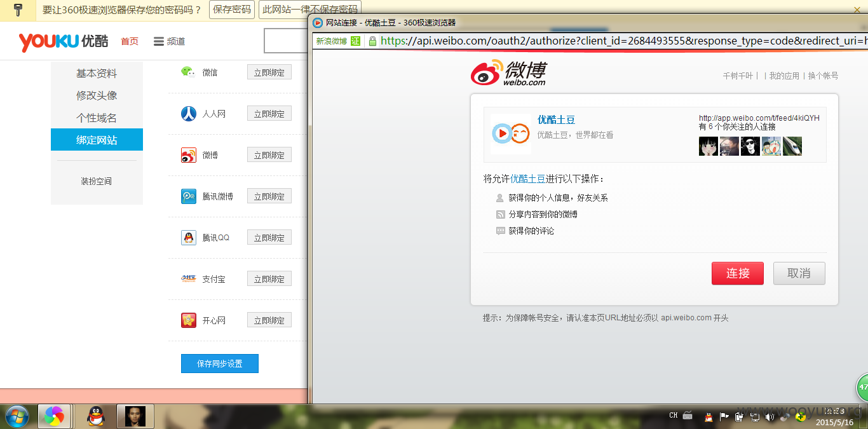This screenshot has height=429, width=868.
Task: Click the taskbar clock date 2015/5/16
Action: [835, 422]
